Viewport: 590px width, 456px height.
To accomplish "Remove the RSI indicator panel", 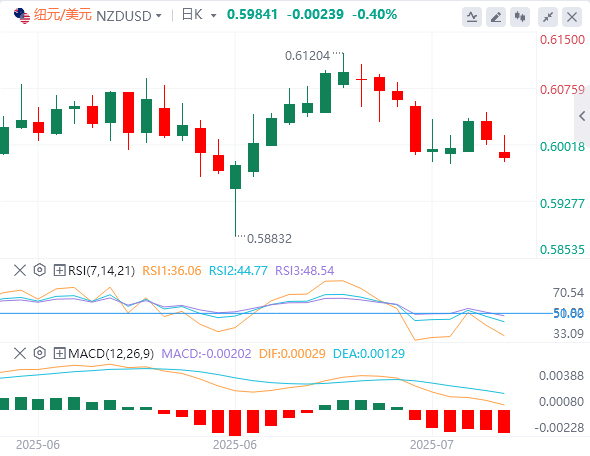I will pos(20,270).
